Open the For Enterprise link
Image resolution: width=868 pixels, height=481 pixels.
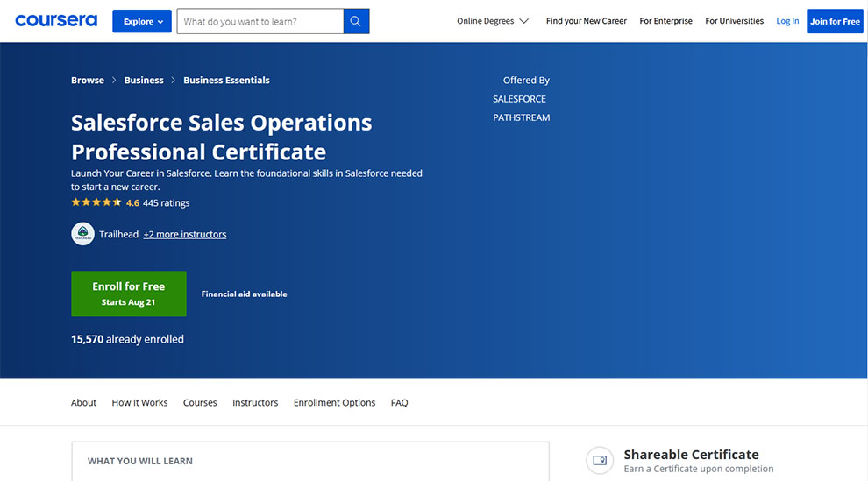tap(665, 21)
